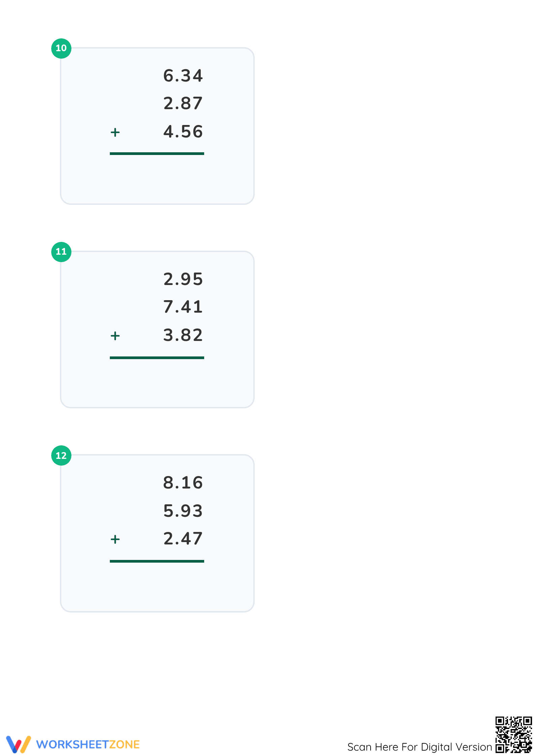Select the number 2.47 in problem 12

click(x=183, y=539)
